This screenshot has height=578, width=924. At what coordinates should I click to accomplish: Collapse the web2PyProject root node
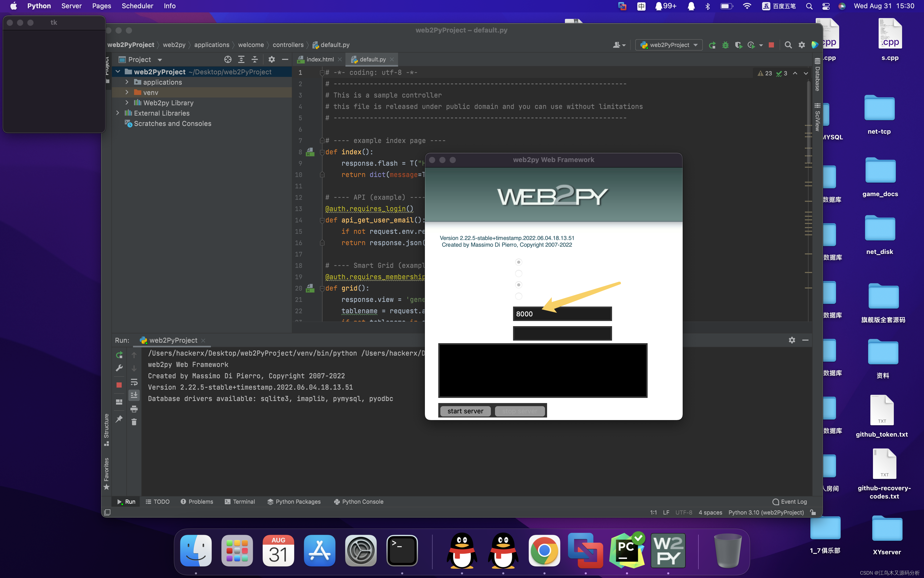coord(118,72)
